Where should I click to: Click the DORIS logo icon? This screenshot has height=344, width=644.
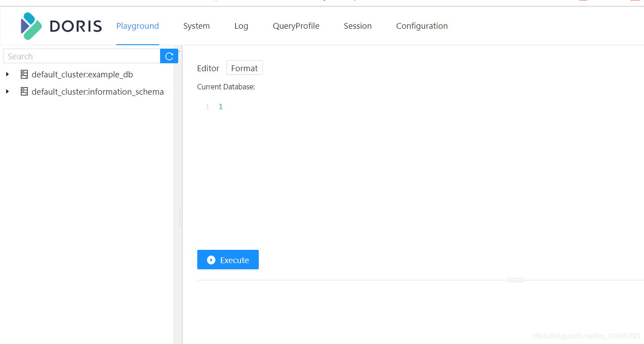point(30,26)
